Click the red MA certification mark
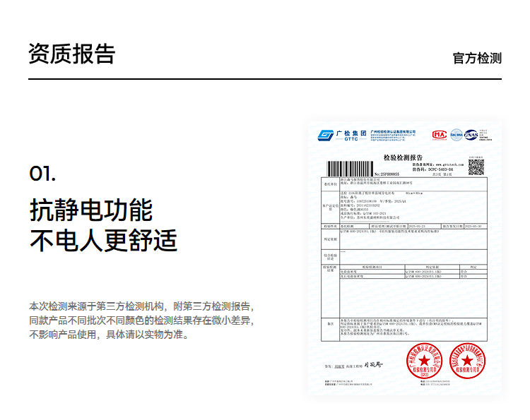 [x=439, y=134]
